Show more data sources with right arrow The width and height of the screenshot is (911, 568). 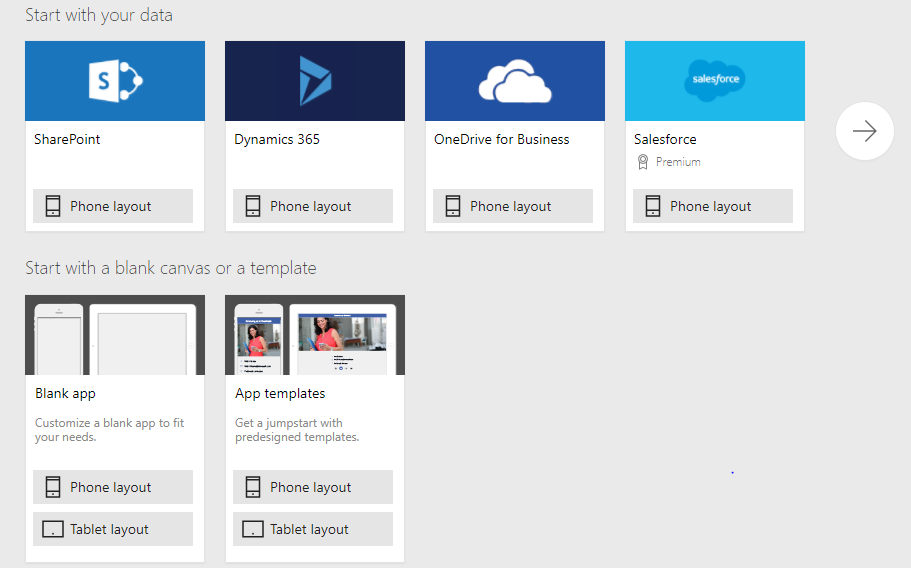(864, 131)
